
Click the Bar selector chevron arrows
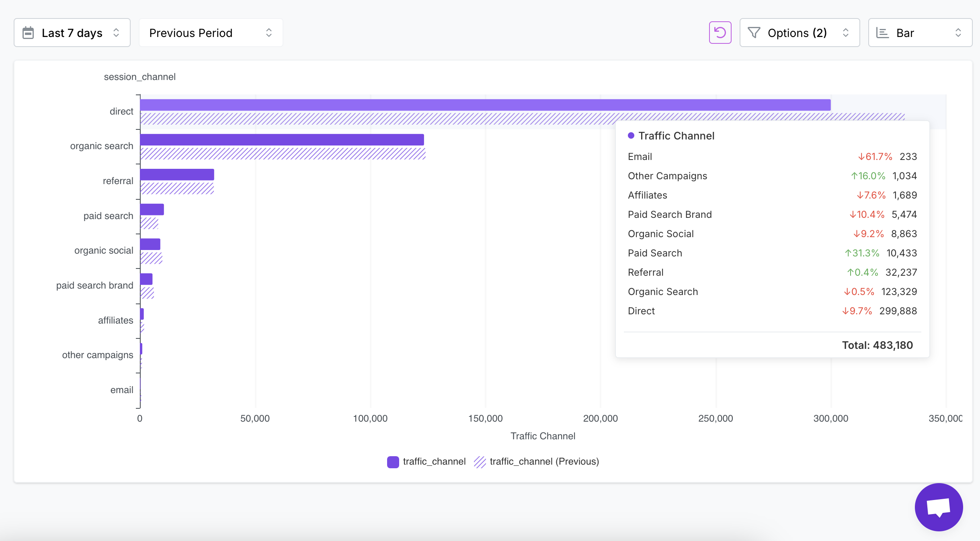958,33
